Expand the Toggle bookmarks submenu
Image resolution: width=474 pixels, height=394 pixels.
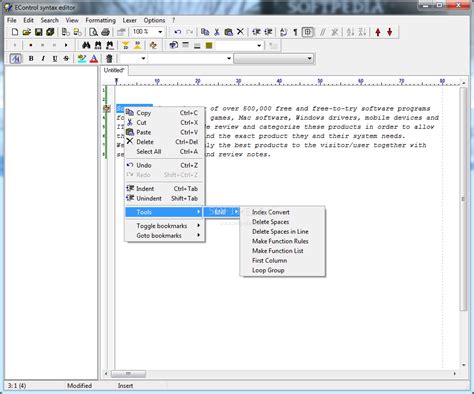coord(165,226)
